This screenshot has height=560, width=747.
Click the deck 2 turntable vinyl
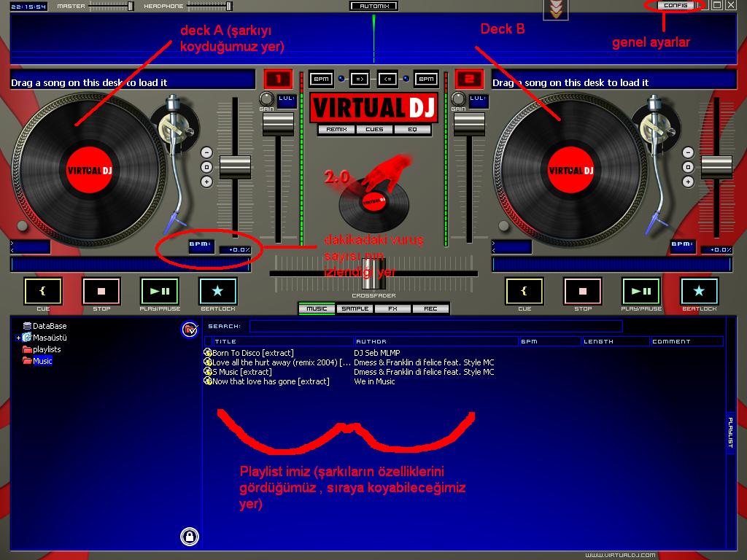(x=570, y=170)
